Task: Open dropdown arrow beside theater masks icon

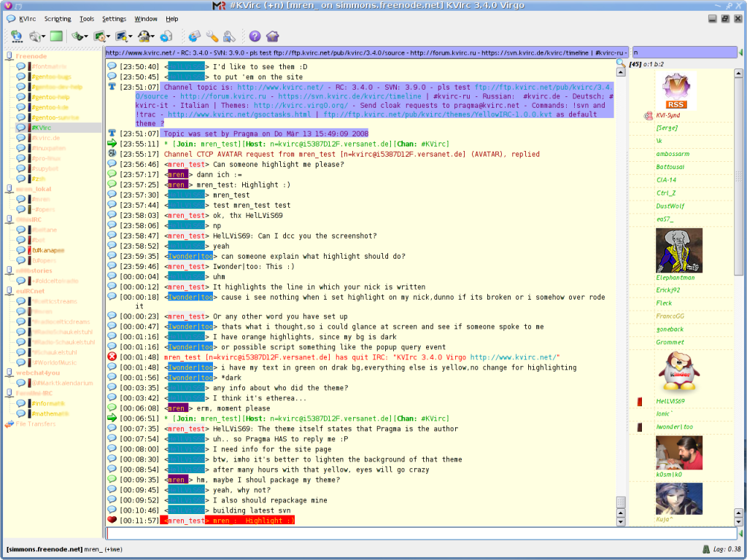Action: tap(86, 36)
